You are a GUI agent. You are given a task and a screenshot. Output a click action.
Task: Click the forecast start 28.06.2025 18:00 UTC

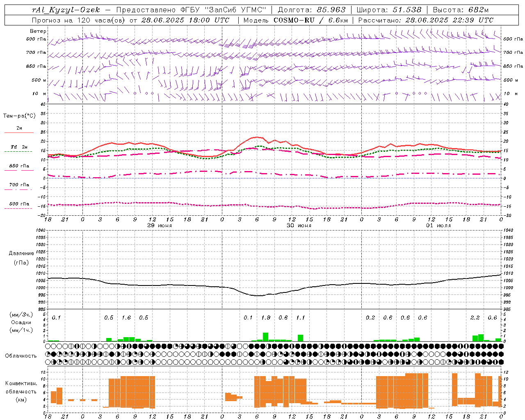185,20
